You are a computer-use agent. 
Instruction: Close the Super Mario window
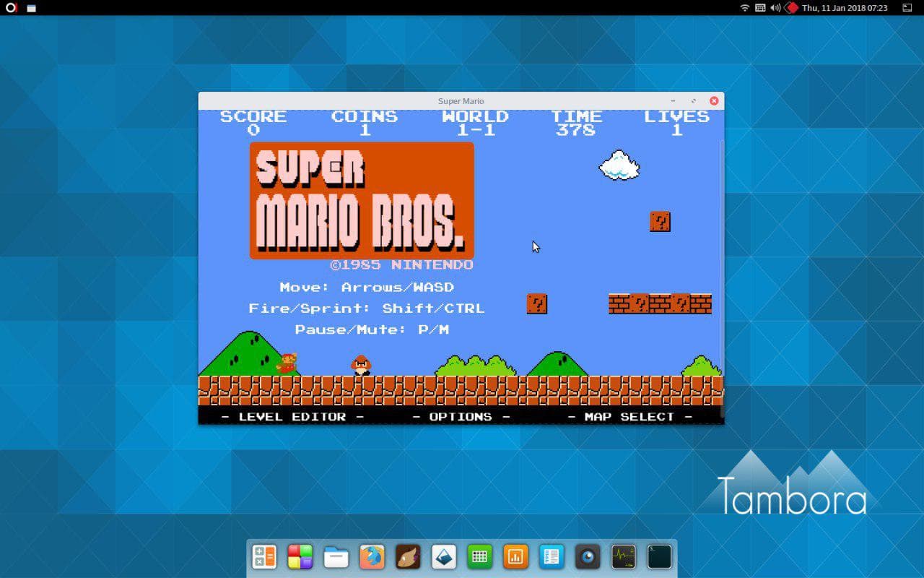[x=714, y=101]
